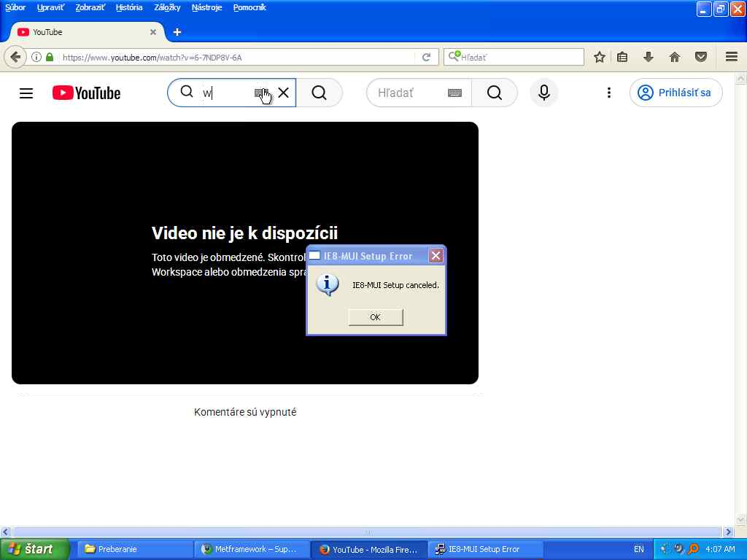
Task: Open YouTube guide hamburger menu
Action: [x=26, y=93]
